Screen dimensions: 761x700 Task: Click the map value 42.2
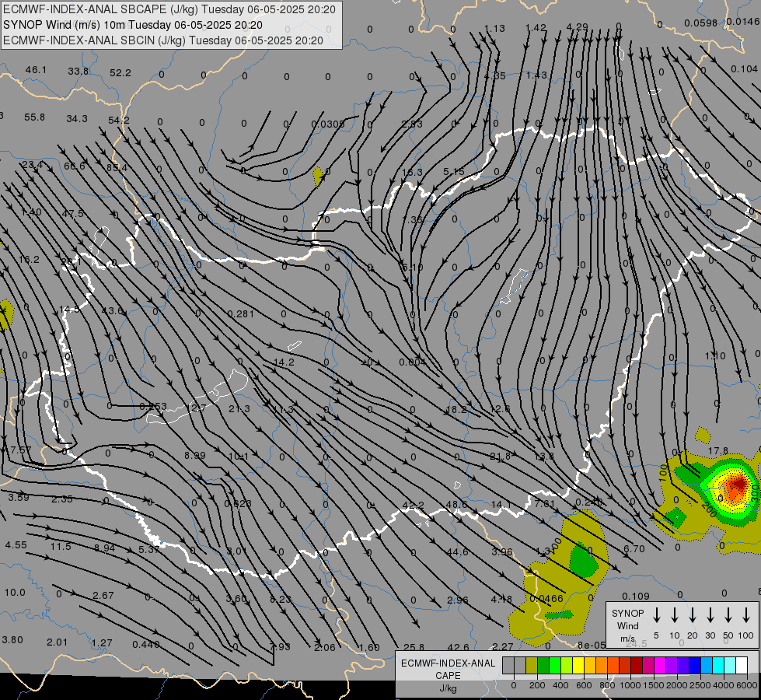click(413, 506)
